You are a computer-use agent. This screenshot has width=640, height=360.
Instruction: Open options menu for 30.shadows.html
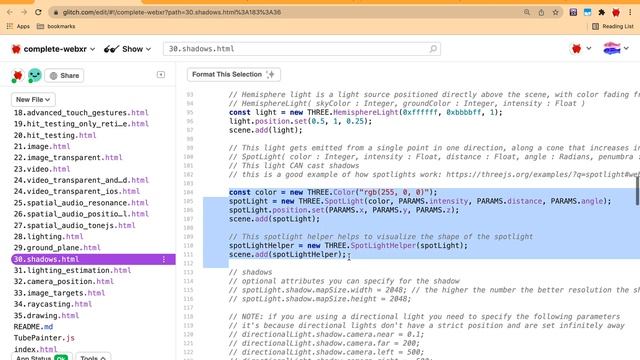point(164,259)
